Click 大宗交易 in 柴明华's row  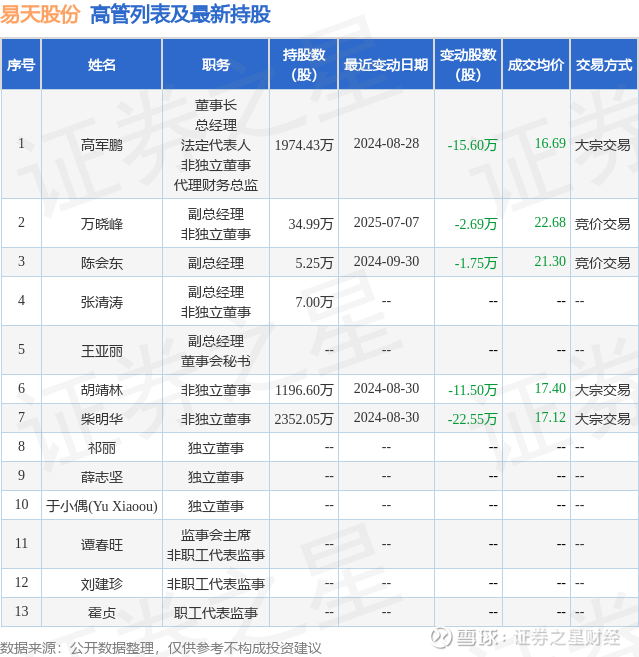pyautogui.click(x=603, y=419)
